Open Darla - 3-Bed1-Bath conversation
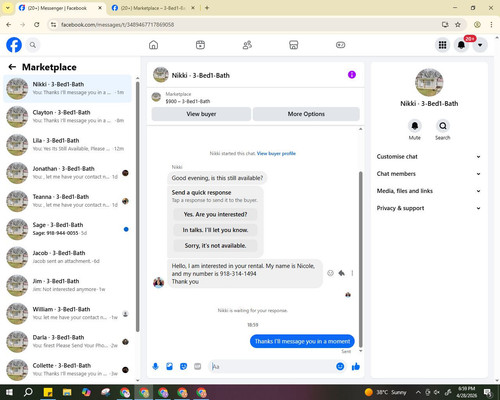500x400 pixels. [68, 342]
